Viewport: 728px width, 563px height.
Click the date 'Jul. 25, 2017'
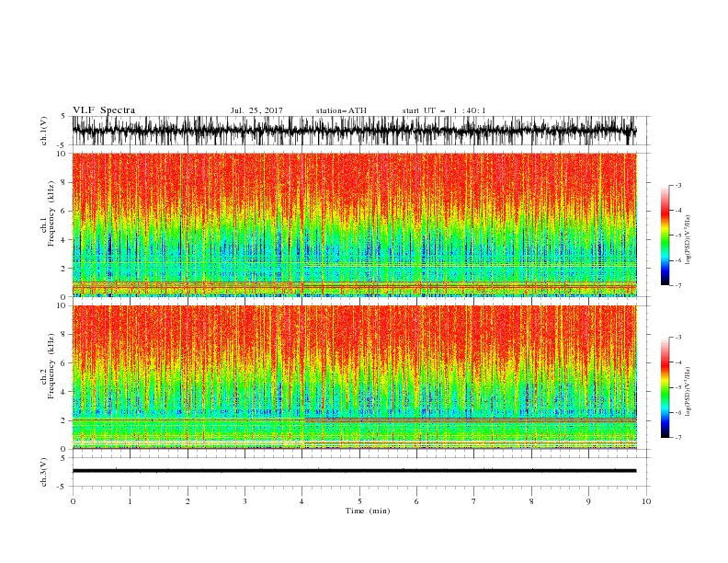[x=256, y=110]
